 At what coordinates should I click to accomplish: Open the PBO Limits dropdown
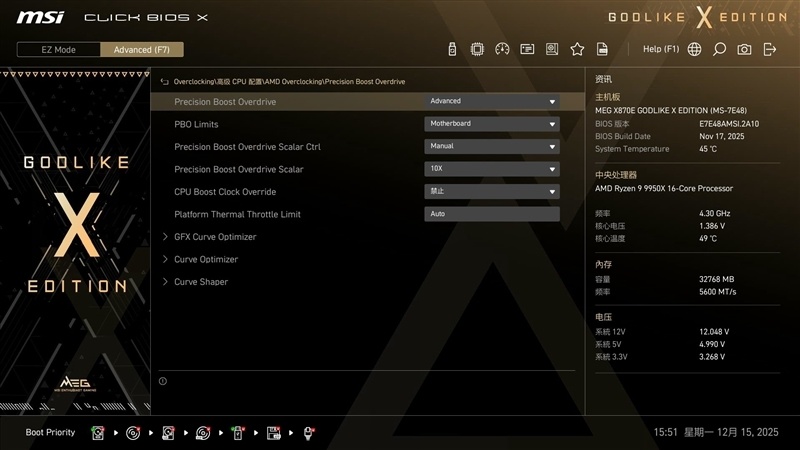tap(492, 124)
